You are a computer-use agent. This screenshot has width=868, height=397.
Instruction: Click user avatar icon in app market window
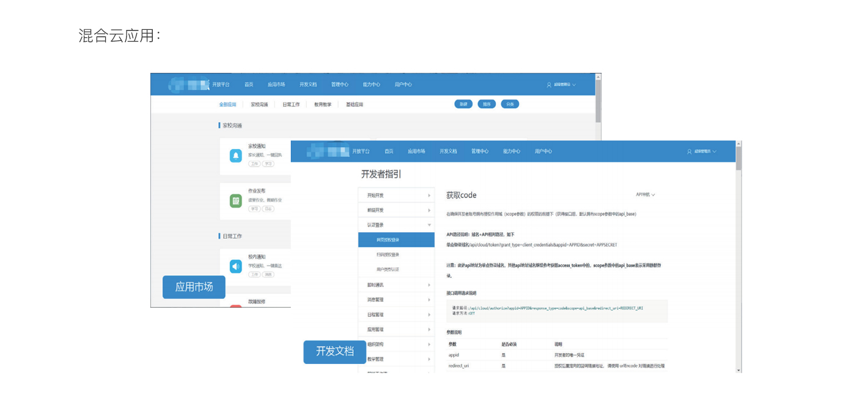pyautogui.click(x=549, y=85)
